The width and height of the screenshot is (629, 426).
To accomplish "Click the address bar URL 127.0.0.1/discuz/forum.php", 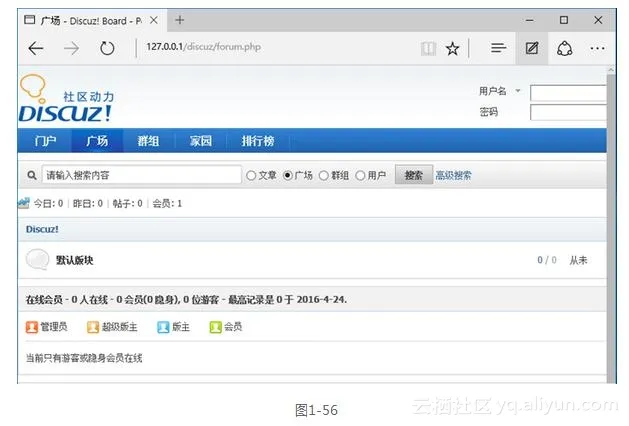I will [203, 47].
